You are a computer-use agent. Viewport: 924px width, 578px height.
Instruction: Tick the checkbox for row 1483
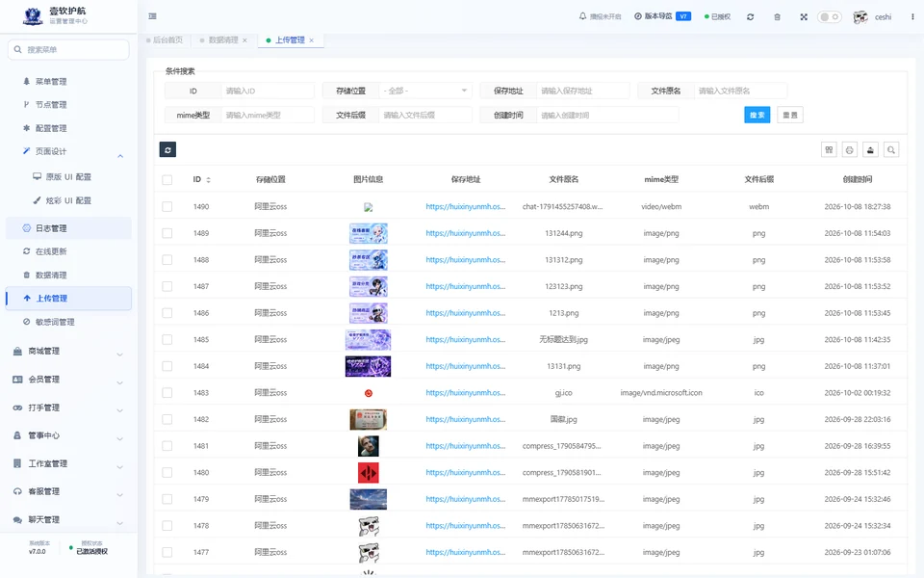coord(167,393)
